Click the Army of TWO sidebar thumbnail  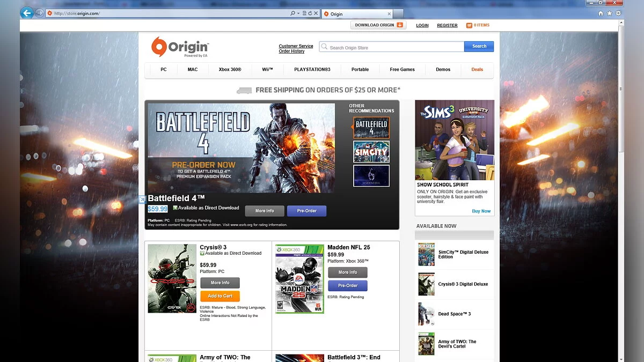click(x=426, y=344)
